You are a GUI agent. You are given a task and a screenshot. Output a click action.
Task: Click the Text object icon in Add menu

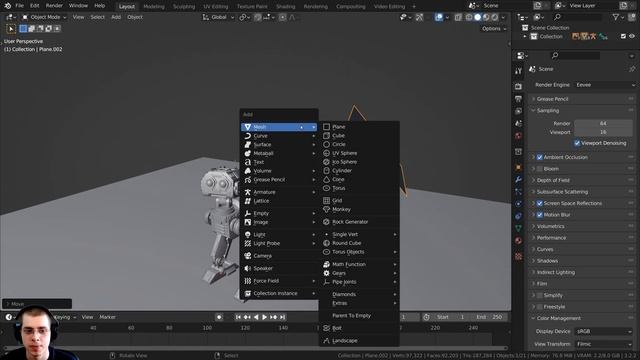(x=248, y=162)
